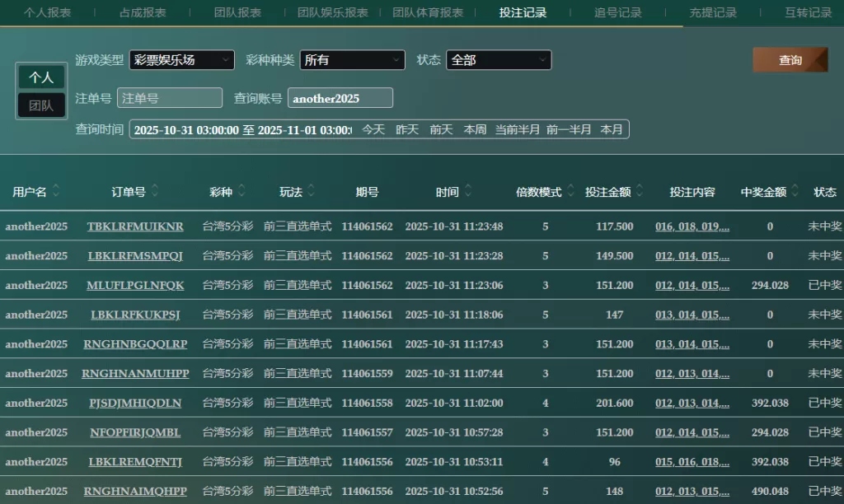Open the 团队报表 tab
The image size is (844, 504).
(237, 12)
